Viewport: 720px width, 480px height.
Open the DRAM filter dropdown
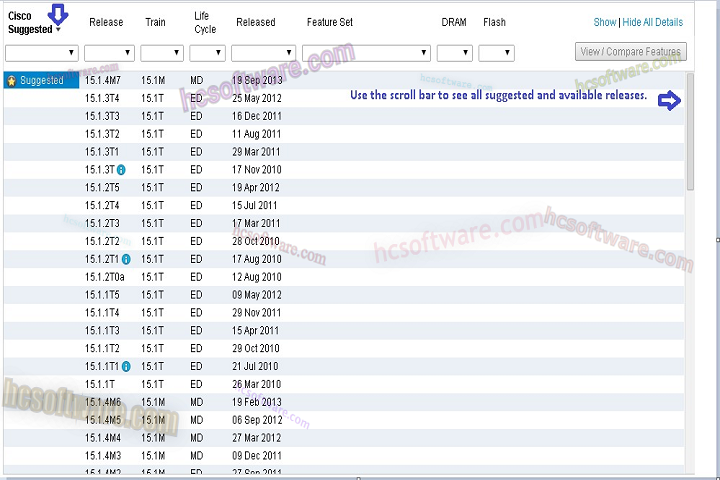pyautogui.click(x=455, y=53)
